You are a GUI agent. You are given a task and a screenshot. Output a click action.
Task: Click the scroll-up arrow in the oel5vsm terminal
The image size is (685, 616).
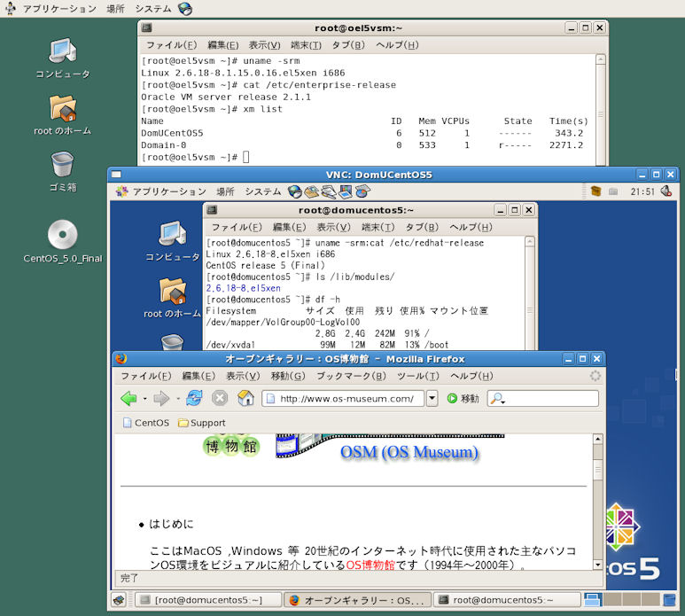pos(601,59)
